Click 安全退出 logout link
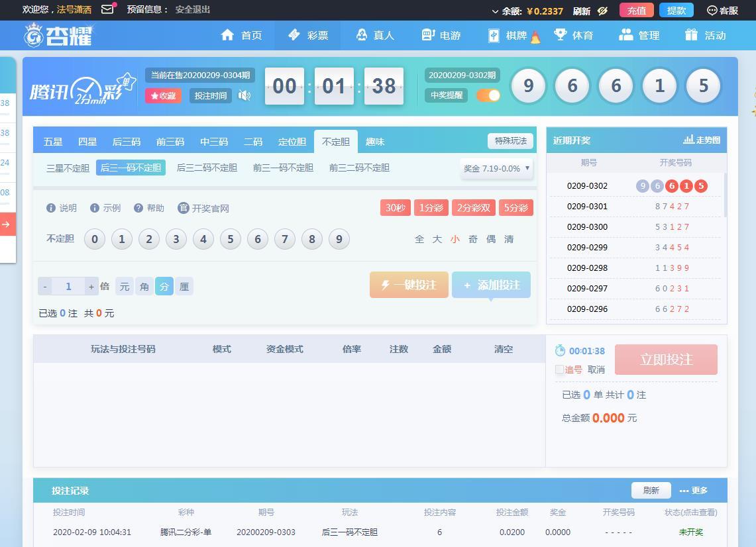 pyautogui.click(x=192, y=9)
